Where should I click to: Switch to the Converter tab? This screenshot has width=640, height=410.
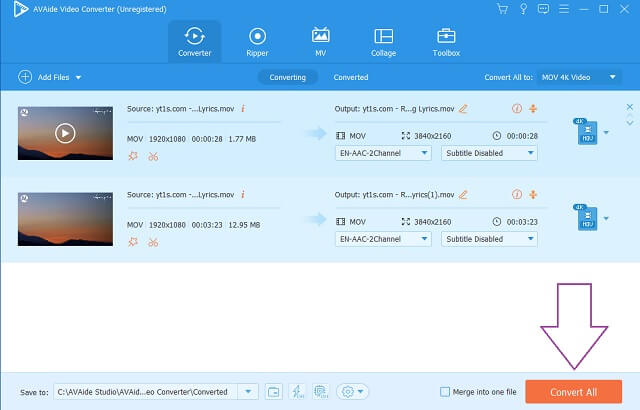[x=195, y=41]
